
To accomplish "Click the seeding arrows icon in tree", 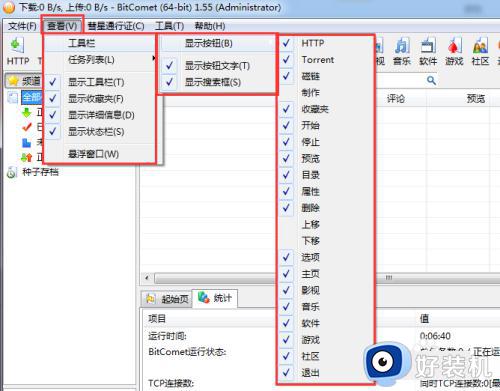I will click(27, 157).
